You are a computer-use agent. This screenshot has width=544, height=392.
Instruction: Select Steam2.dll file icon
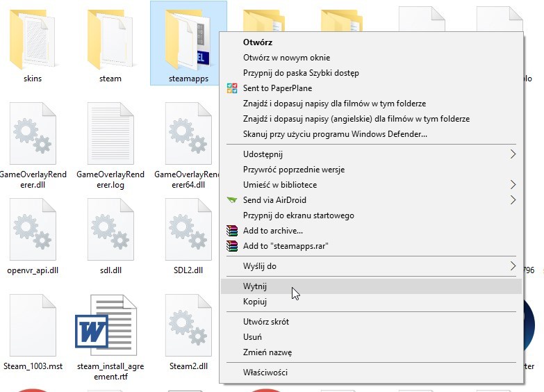coord(188,325)
